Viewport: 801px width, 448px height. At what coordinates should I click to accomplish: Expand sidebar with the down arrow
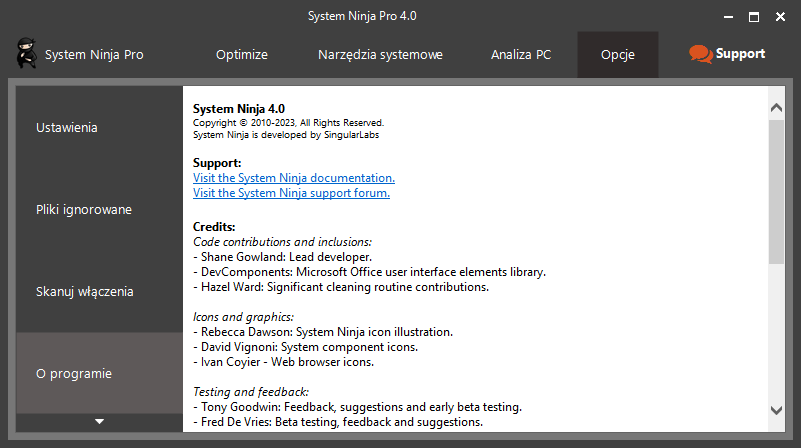tap(100, 422)
